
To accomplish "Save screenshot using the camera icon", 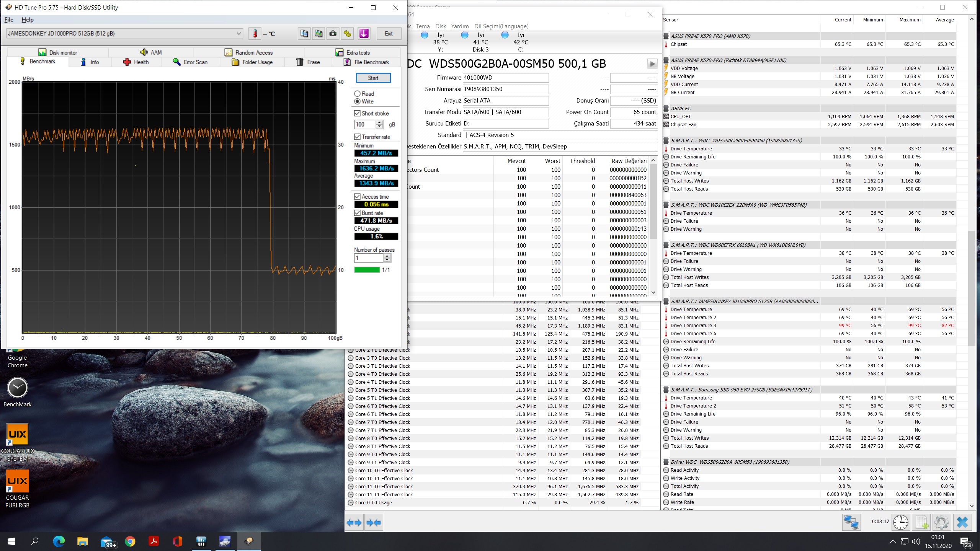I will click(333, 34).
